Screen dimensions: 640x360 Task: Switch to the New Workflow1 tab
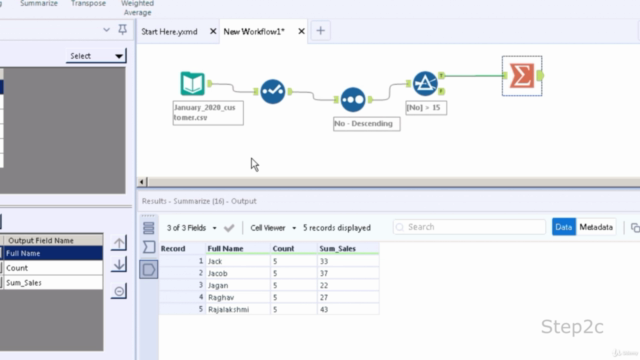(254, 31)
